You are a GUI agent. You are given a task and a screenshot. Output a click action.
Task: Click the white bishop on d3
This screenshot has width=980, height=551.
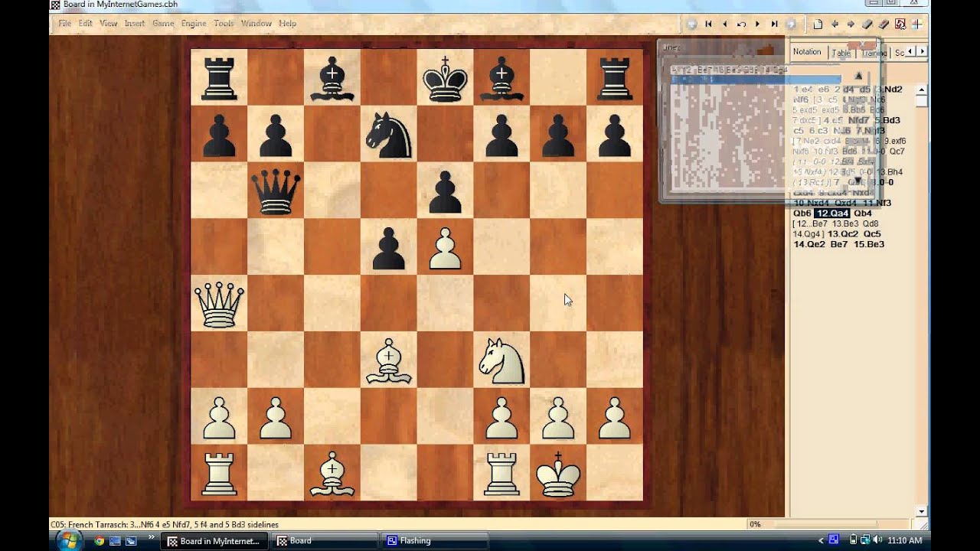pyautogui.click(x=389, y=362)
